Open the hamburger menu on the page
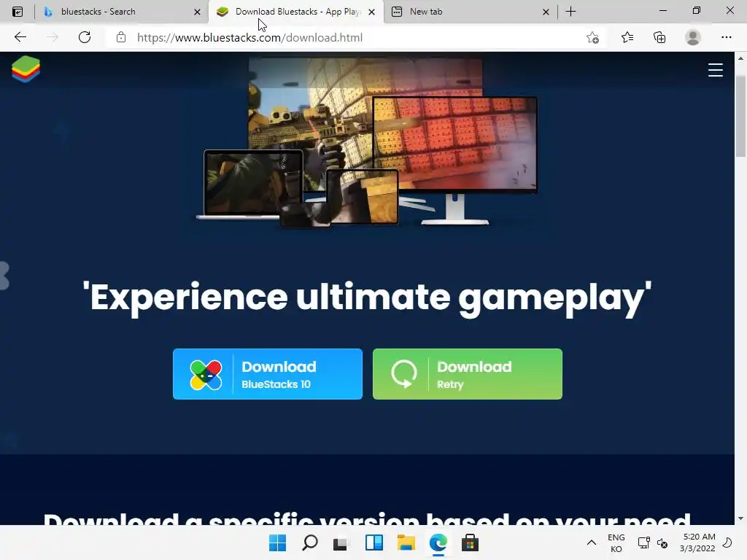The width and height of the screenshot is (747, 560). tap(715, 70)
